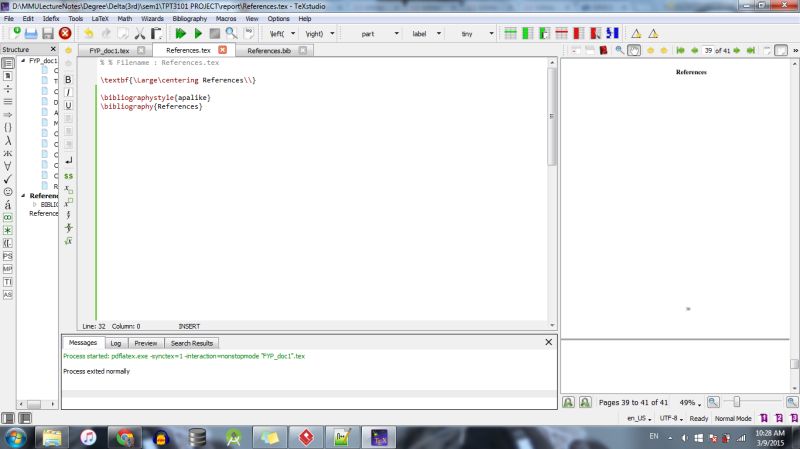This screenshot has height=449, width=800.
Task: Insert underline with the U icon
Action: (x=68, y=106)
